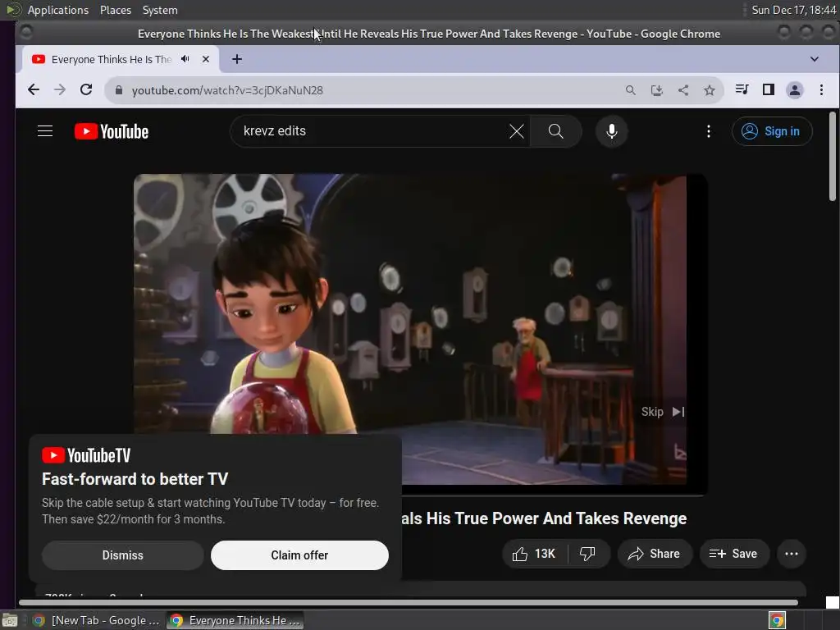The image size is (840, 630).
Task: Open the Places menu
Action: tap(115, 10)
